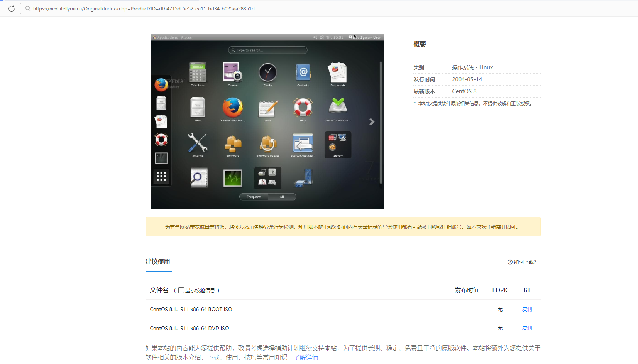The width and height of the screenshot is (638, 364).
Task: Expand to the next app page with right arrow
Action: coord(372,121)
